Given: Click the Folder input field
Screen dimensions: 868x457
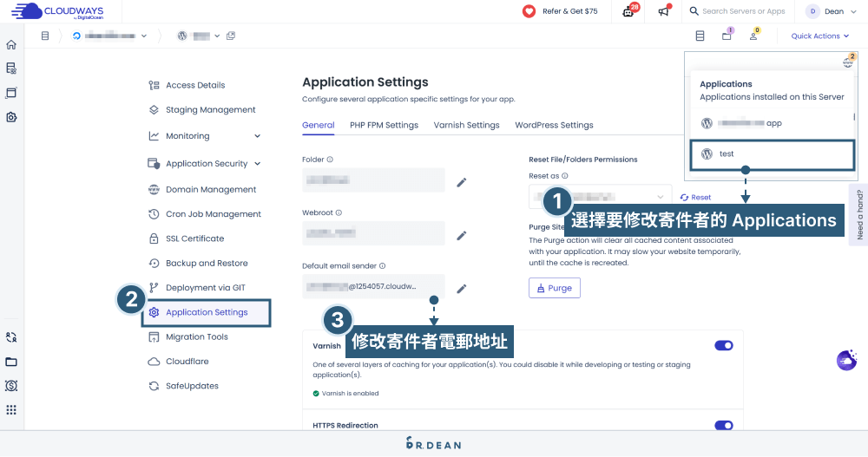Looking at the screenshot, I should coord(373,180).
